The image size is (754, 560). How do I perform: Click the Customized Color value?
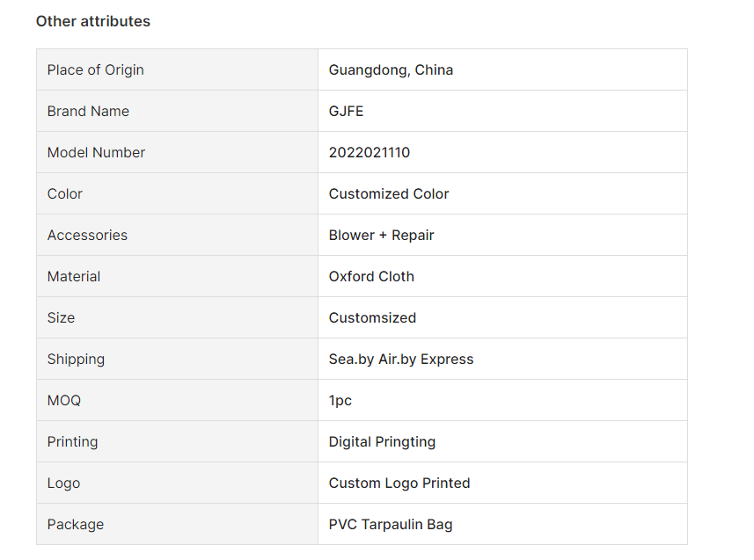(389, 193)
